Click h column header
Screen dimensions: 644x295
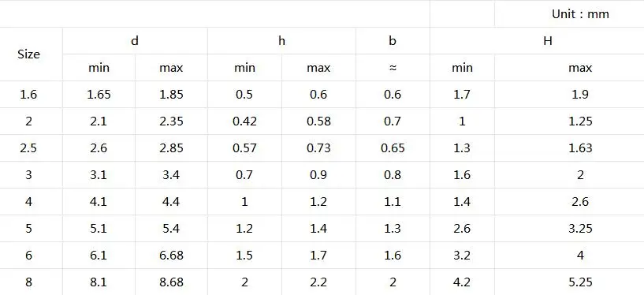(281, 41)
